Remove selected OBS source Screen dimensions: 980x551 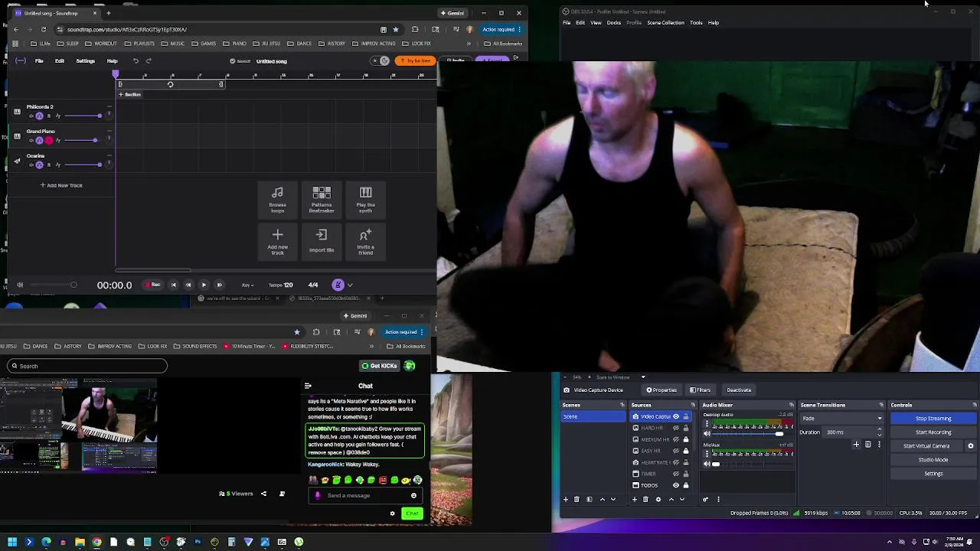coord(645,500)
